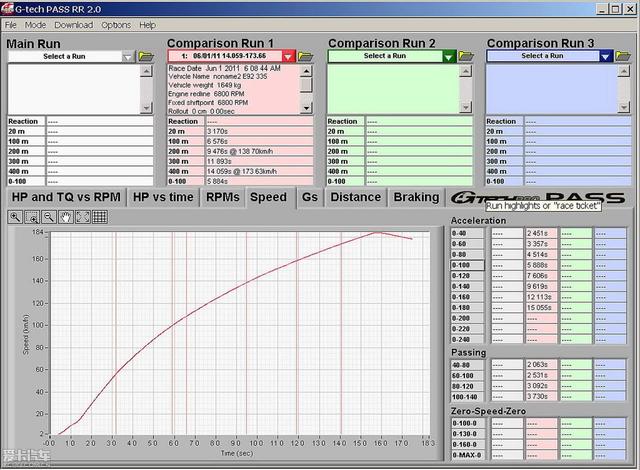Open the Help menu
This screenshot has height=470, width=640.
(x=147, y=25)
